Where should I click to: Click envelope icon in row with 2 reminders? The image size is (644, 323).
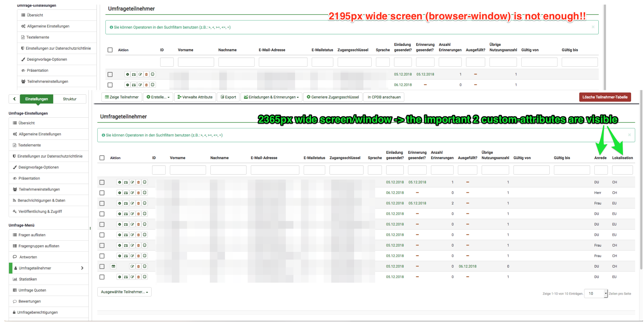coord(126,203)
